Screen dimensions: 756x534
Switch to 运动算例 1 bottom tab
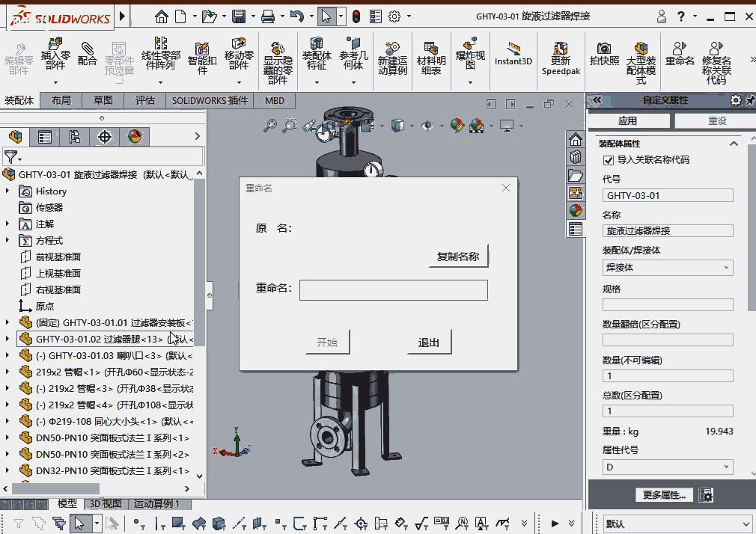tap(156, 504)
